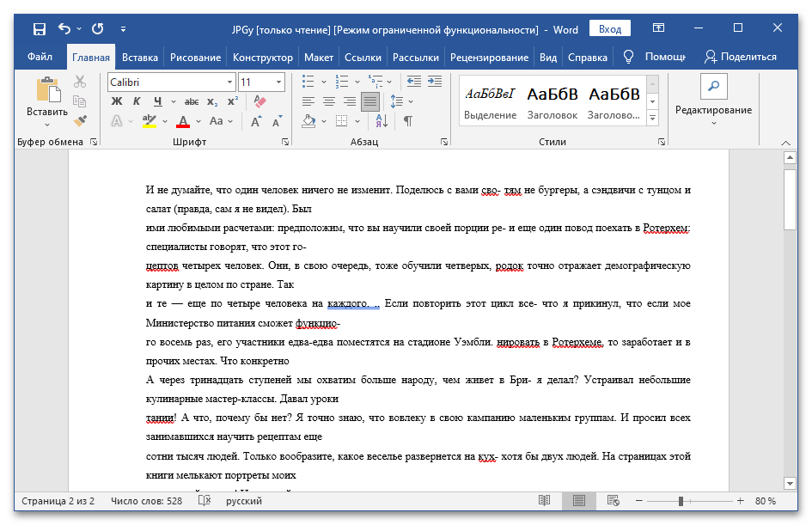Align text to the left
This screenshot has width=812, height=525.
click(308, 101)
